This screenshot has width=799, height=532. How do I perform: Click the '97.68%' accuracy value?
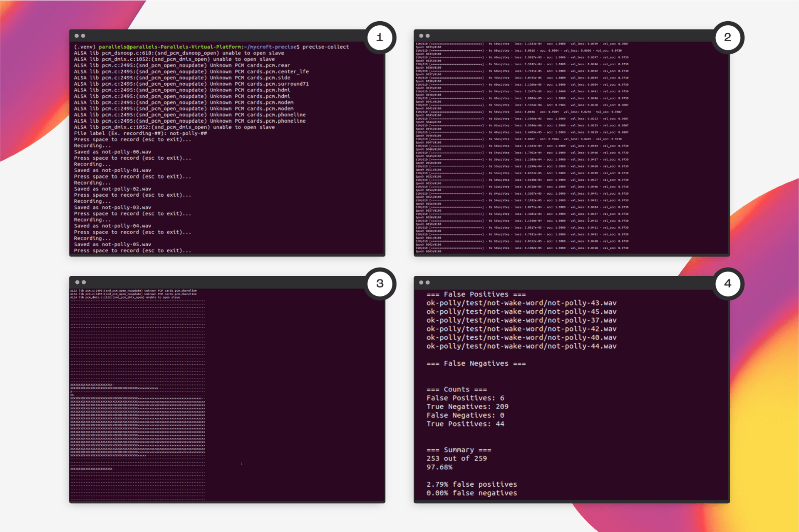click(439, 467)
